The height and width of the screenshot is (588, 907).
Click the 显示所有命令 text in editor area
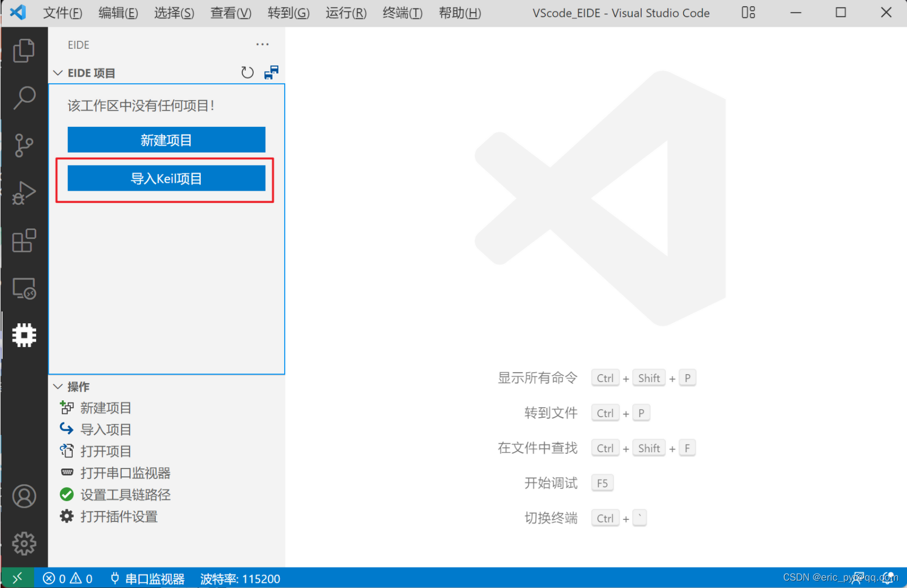[537, 378]
